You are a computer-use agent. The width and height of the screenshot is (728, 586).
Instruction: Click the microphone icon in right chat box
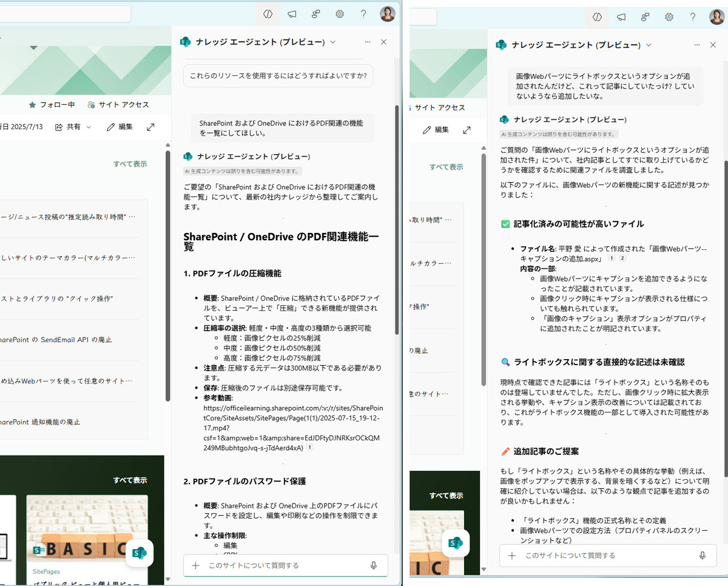coord(703,555)
